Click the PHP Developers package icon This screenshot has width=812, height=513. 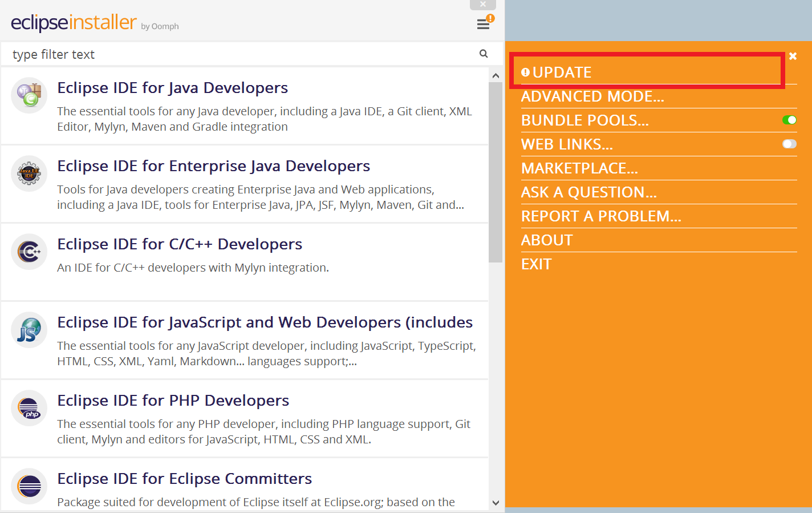coord(29,408)
